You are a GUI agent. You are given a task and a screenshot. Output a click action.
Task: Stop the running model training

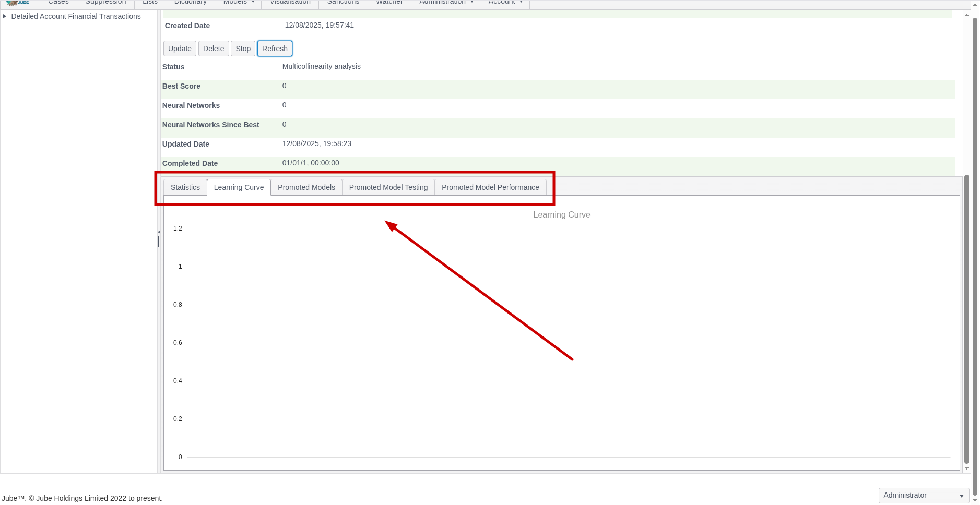(x=243, y=49)
